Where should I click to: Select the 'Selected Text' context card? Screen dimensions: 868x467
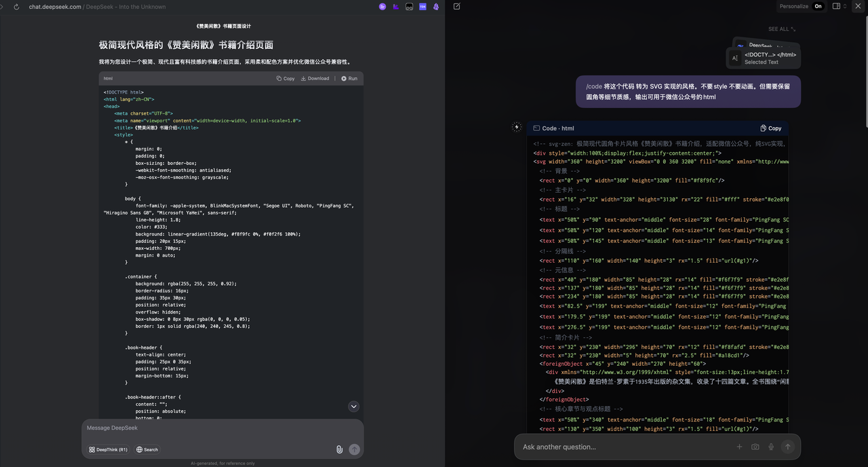tap(763, 58)
